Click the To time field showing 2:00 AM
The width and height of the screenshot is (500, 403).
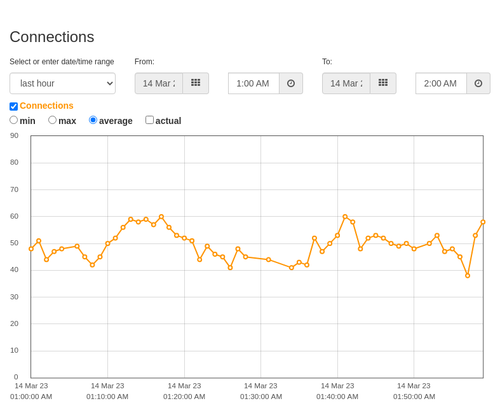pos(441,83)
